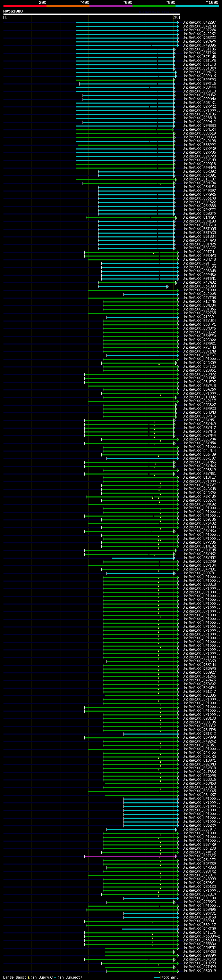
Task: Select the query name AV561008
Action: [13, 11]
